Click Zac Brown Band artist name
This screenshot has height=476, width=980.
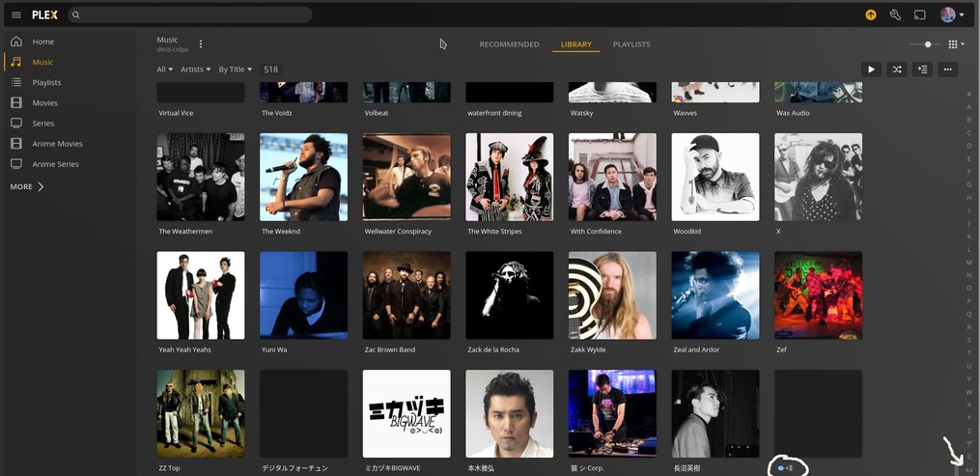pos(389,350)
